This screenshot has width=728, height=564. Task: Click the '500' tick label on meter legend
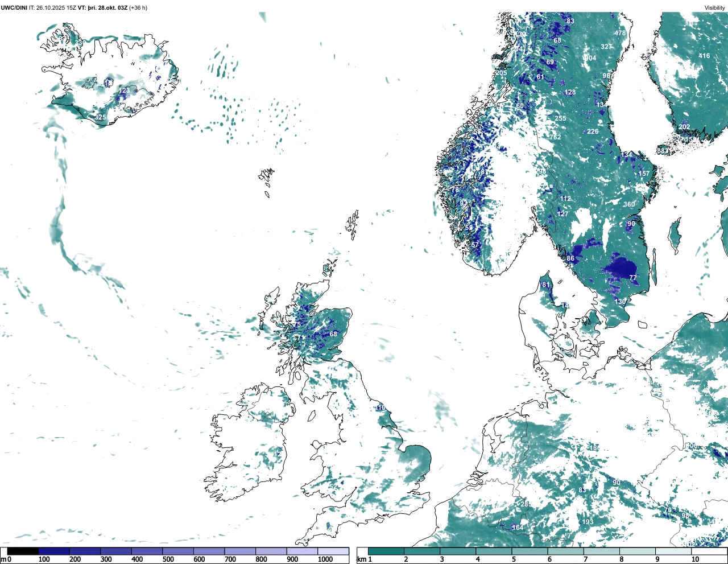coord(168,560)
